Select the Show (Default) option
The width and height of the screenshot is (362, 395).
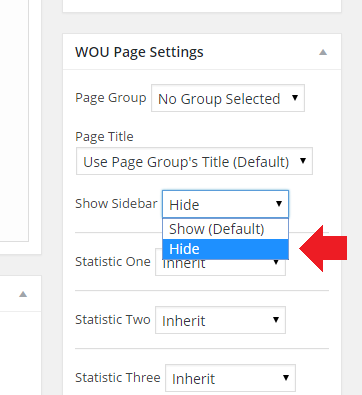click(x=225, y=229)
